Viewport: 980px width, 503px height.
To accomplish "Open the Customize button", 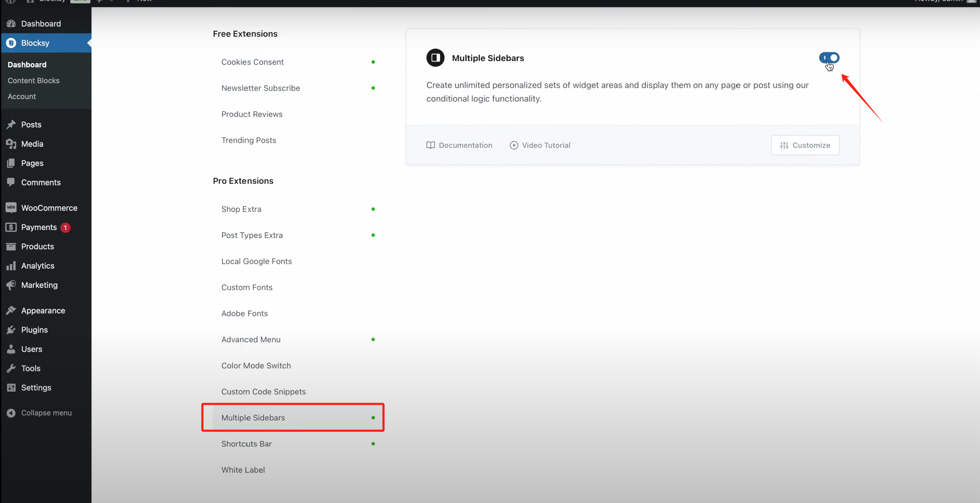I will tap(805, 145).
